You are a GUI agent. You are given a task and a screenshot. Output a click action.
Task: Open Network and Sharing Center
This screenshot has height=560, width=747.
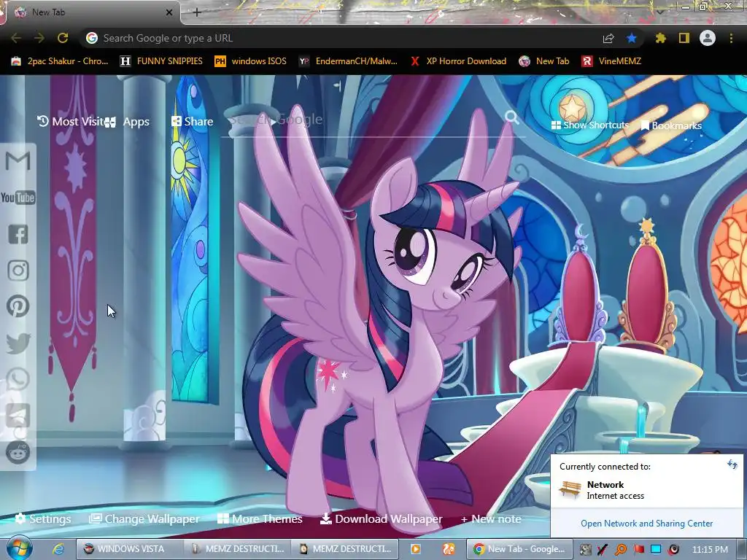click(646, 524)
